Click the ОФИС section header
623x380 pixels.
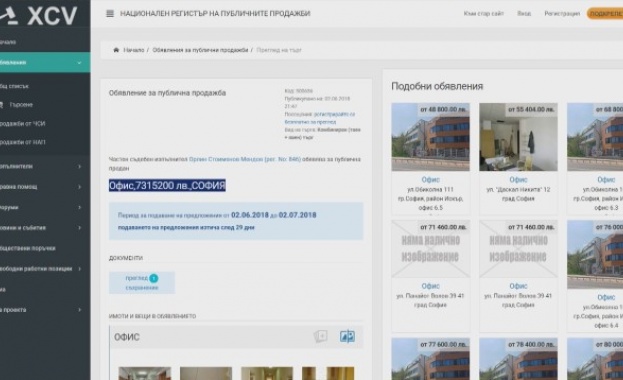pyautogui.click(x=236, y=337)
